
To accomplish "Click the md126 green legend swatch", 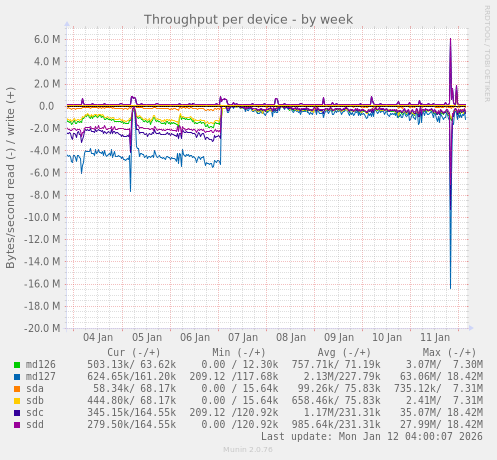I will point(17,365).
